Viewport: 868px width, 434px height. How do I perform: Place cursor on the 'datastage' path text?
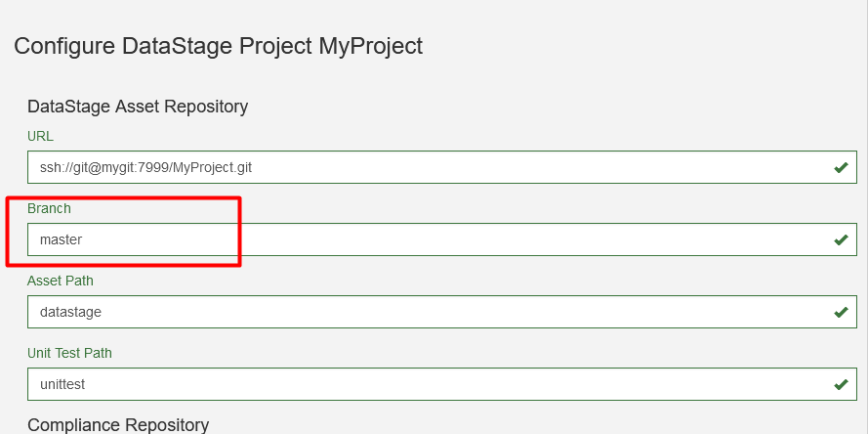[70, 313]
